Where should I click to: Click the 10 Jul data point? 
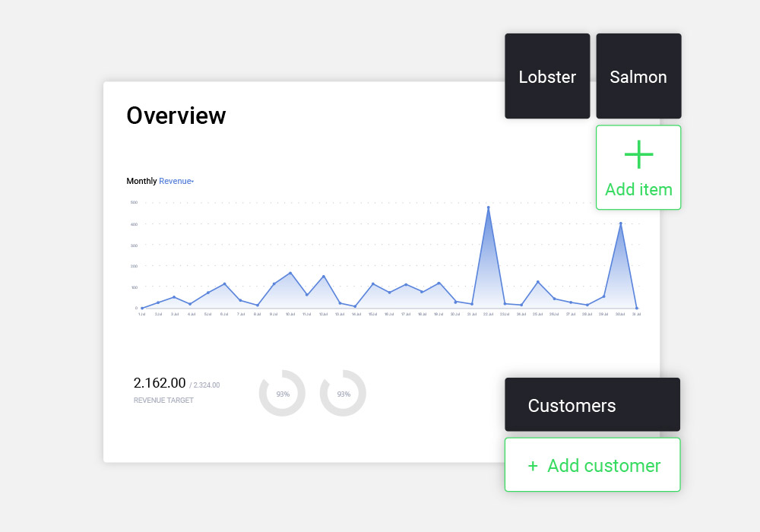tap(290, 273)
